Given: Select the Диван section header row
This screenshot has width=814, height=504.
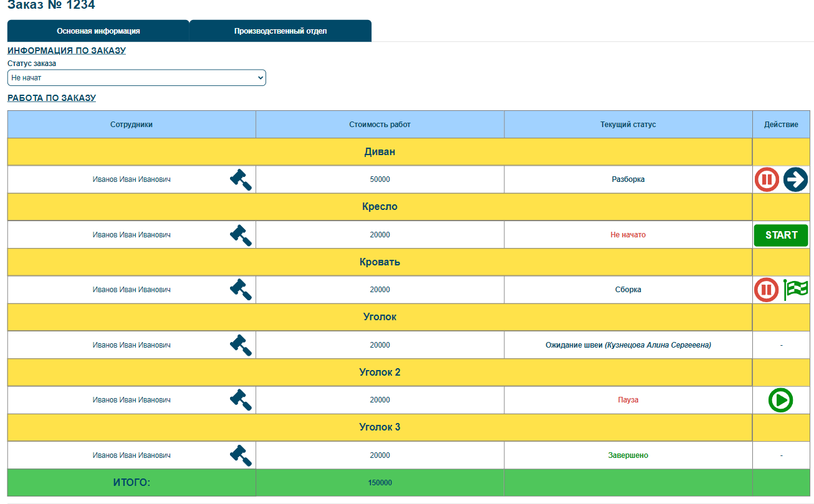Looking at the screenshot, I should coord(380,152).
